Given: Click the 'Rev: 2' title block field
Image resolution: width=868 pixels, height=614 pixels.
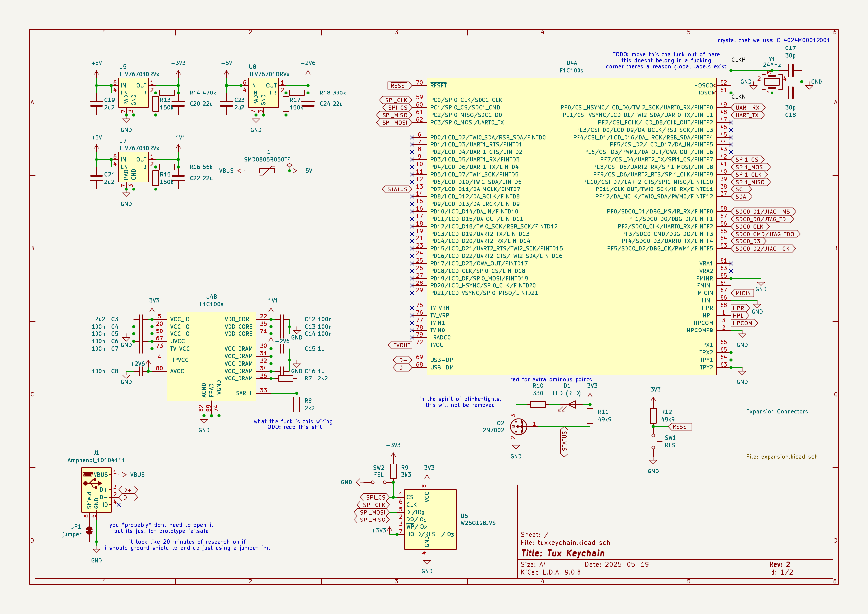Looking at the screenshot, I should [x=780, y=564].
